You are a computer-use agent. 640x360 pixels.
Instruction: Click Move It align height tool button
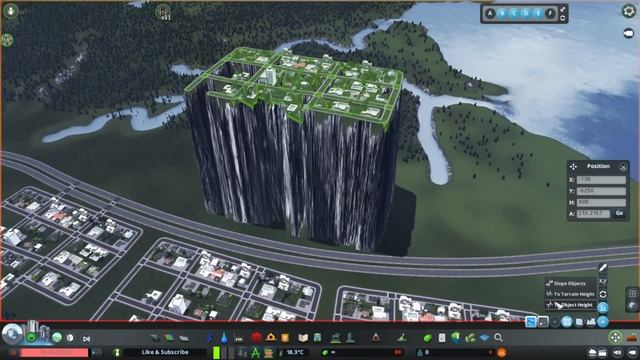click(603, 307)
